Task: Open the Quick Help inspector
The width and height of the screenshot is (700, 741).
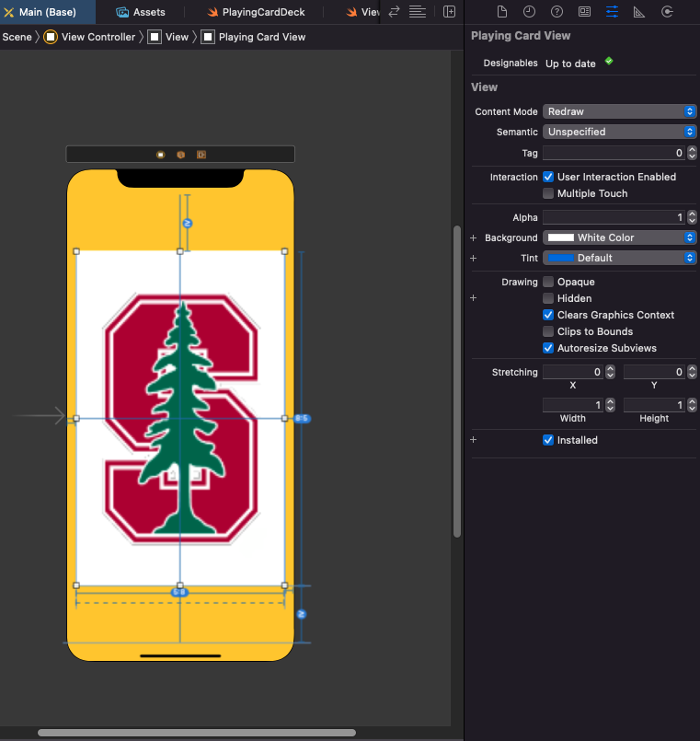Action: 557,12
